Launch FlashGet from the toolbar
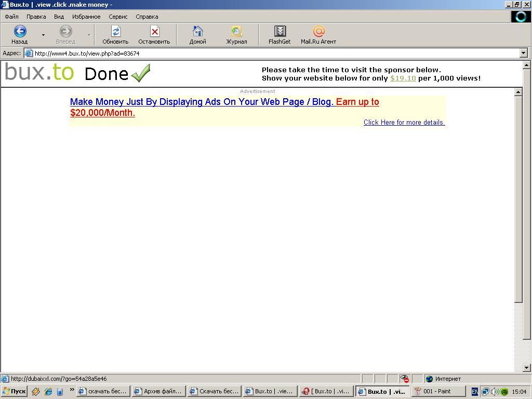Image resolution: width=532 pixels, height=399 pixels. coord(280,32)
